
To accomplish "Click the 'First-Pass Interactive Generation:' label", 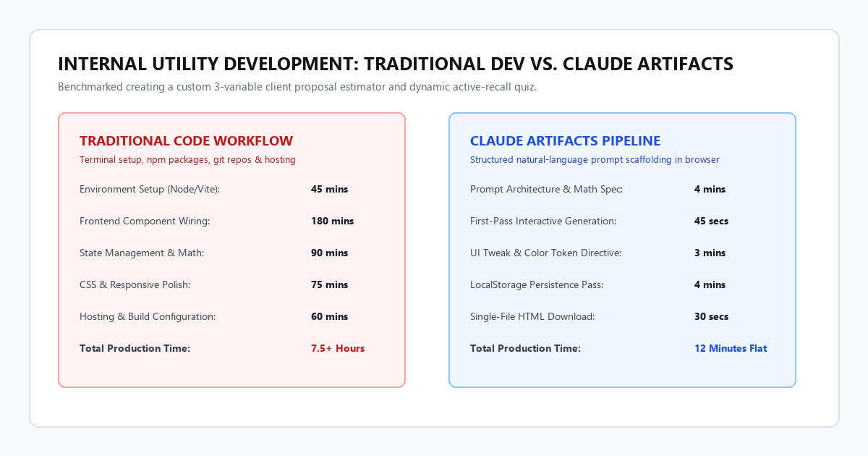I will point(543,221).
